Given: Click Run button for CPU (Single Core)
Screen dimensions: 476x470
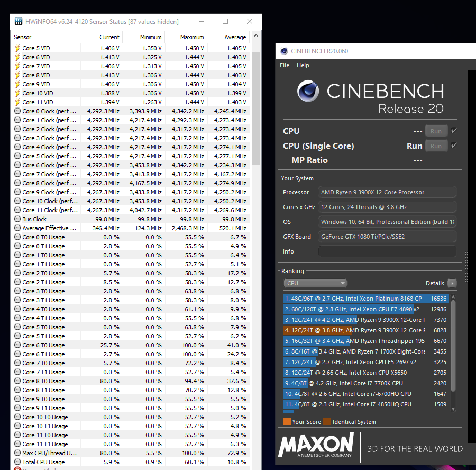Looking at the screenshot, I should [x=436, y=146].
